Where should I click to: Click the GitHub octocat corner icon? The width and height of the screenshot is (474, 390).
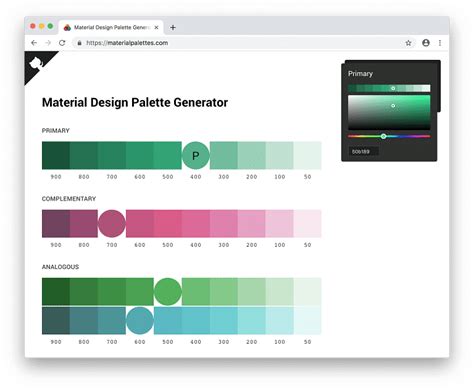tap(36, 63)
